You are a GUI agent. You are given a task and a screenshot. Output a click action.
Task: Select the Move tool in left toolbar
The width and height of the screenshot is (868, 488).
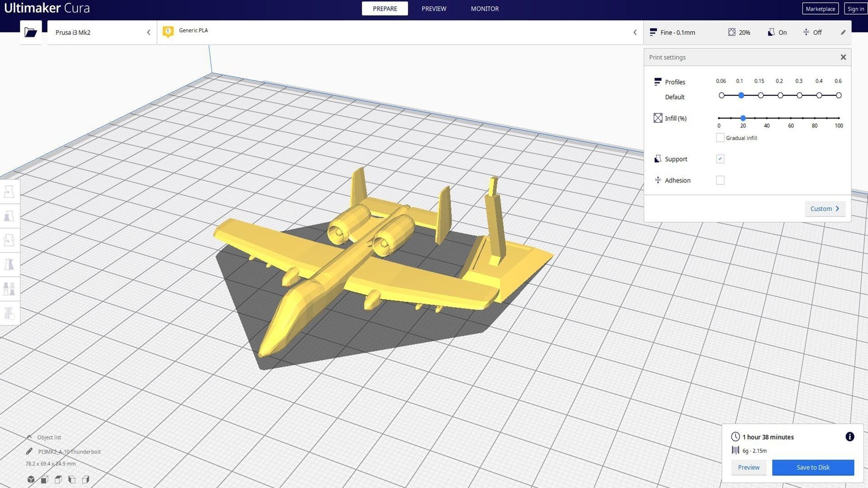[9, 192]
